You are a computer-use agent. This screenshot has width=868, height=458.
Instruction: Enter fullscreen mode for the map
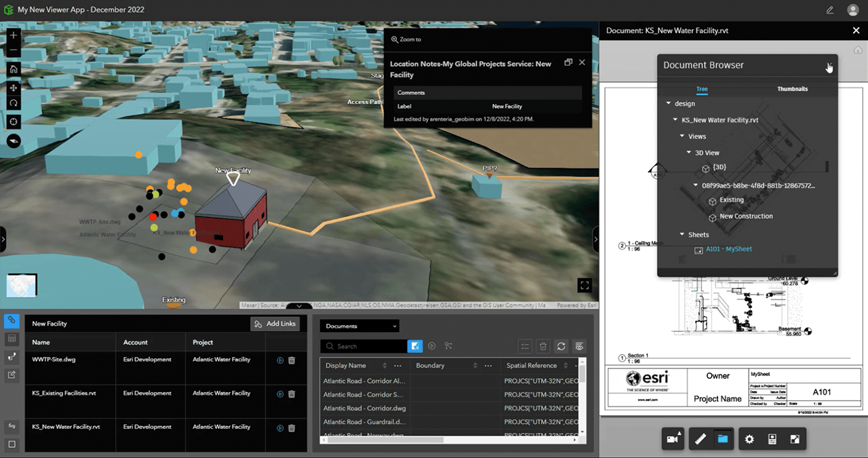click(584, 285)
